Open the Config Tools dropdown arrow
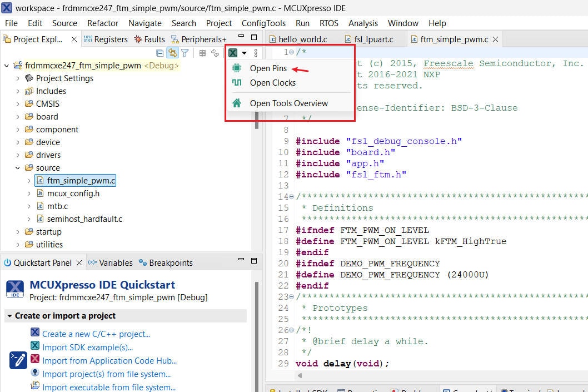The image size is (588, 392). click(x=244, y=53)
